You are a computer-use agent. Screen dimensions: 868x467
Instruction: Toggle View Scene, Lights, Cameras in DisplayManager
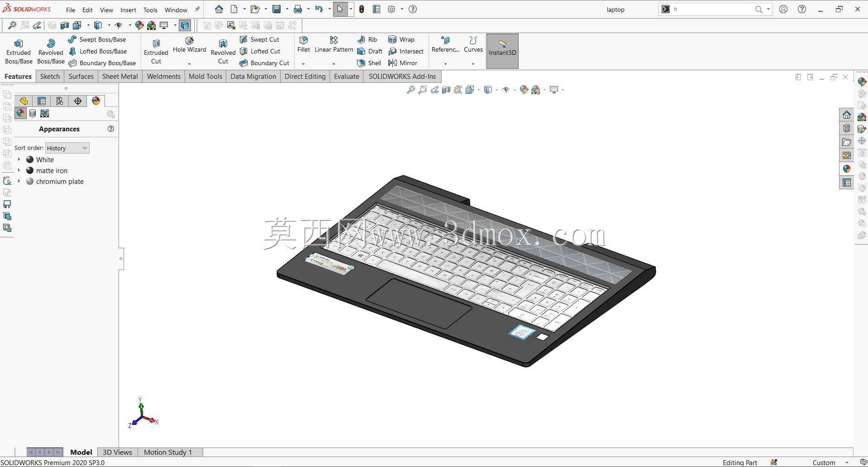(45, 113)
